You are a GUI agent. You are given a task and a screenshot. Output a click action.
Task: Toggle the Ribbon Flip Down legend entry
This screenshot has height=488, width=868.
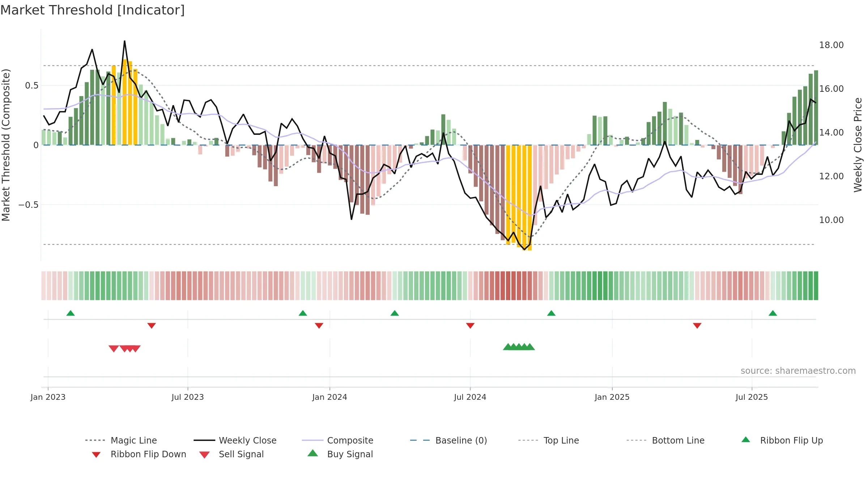coord(139,454)
